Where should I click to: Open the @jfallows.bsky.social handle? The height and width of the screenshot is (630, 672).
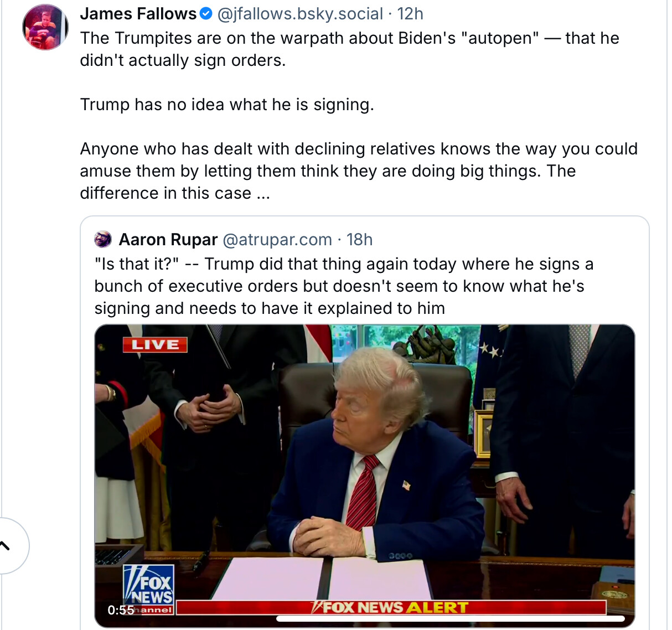pos(301,13)
